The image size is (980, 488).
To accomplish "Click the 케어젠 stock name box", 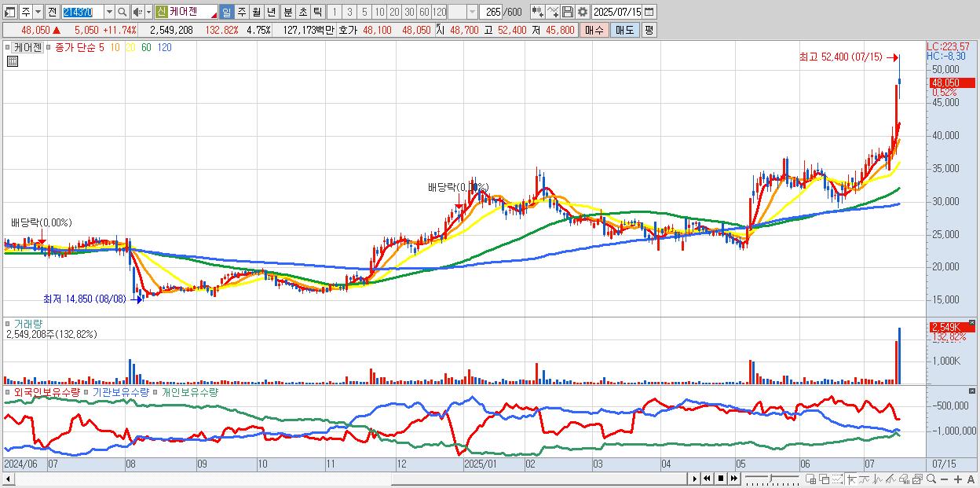I will (192, 12).
